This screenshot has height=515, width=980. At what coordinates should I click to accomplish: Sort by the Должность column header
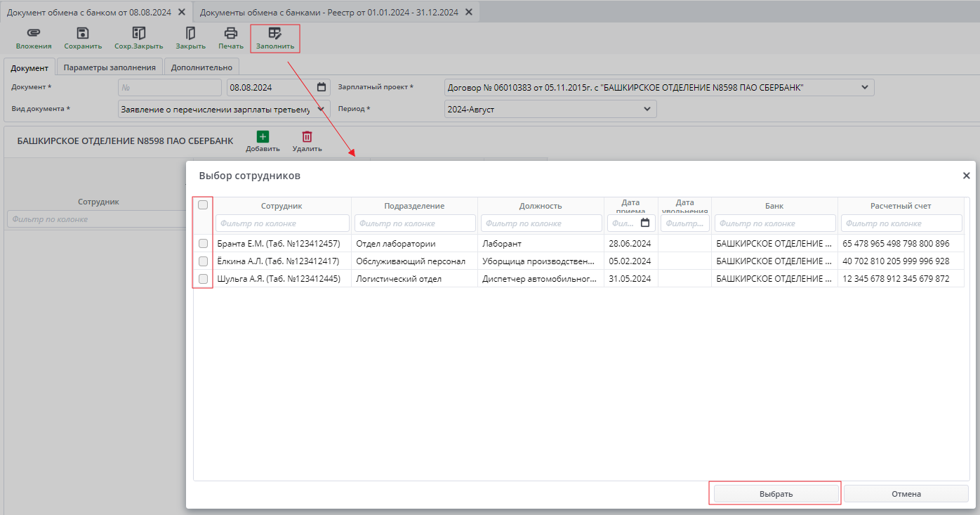pyautogui.click(x=541, y=206)
